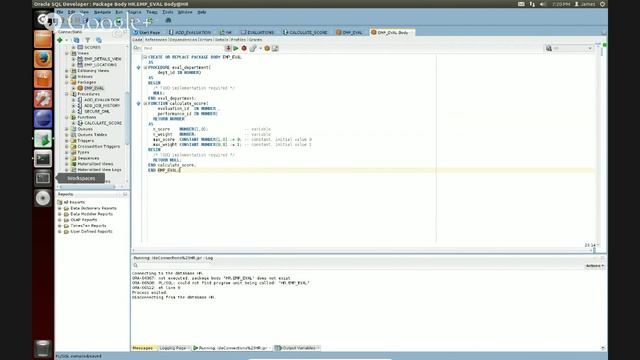Select EMP_DETAILS_VIEW in the tree
Viewport: 640px width, 360px height.
[x=102, y=59]
